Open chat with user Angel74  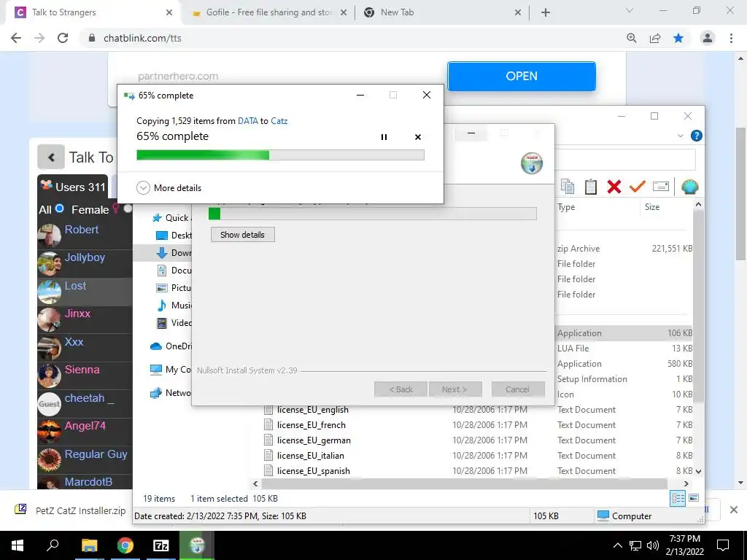(x=85, y=426)
